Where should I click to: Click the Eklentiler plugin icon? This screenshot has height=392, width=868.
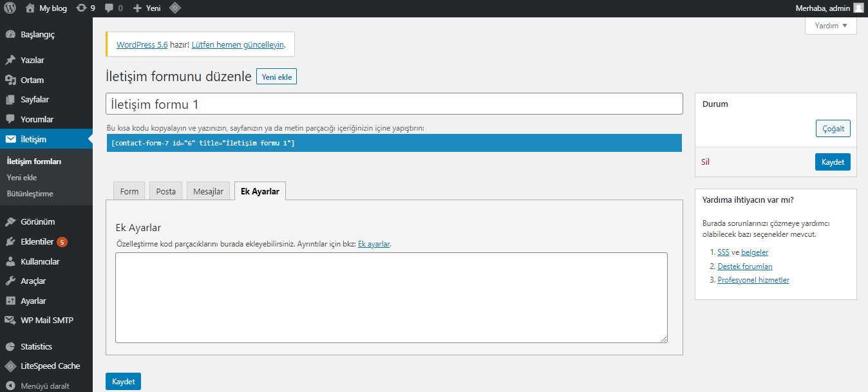[x=10, y=242]
